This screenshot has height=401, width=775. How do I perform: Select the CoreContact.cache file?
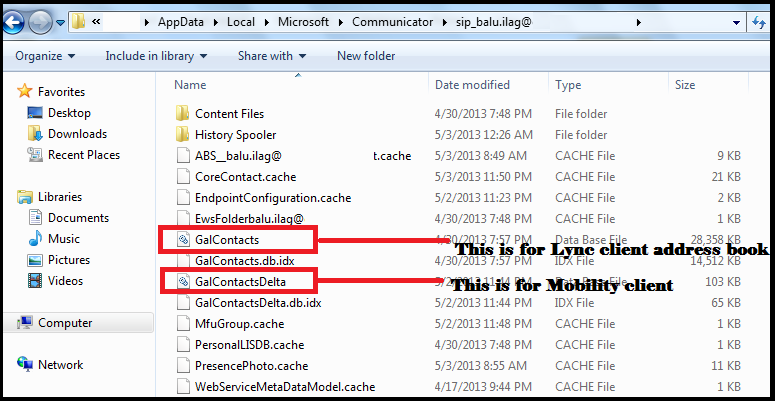point(245,177)
